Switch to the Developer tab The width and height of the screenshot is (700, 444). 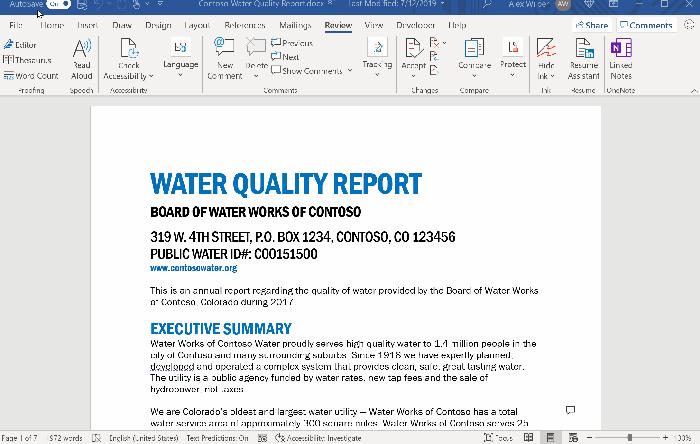click(416, 25)
